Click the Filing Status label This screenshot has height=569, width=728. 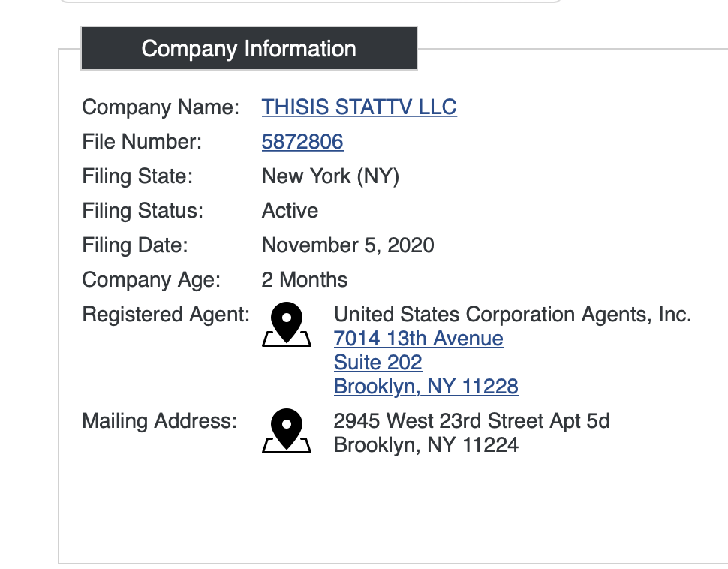click(x=143, y=211)
